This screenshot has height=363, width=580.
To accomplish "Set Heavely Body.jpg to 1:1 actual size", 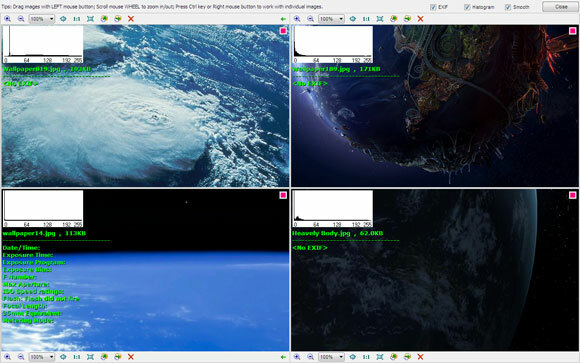I will (x=366, y=357).
